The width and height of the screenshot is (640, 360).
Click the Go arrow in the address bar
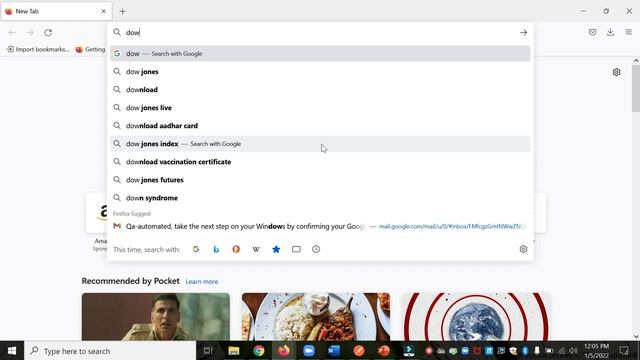(x=523, y=33)
